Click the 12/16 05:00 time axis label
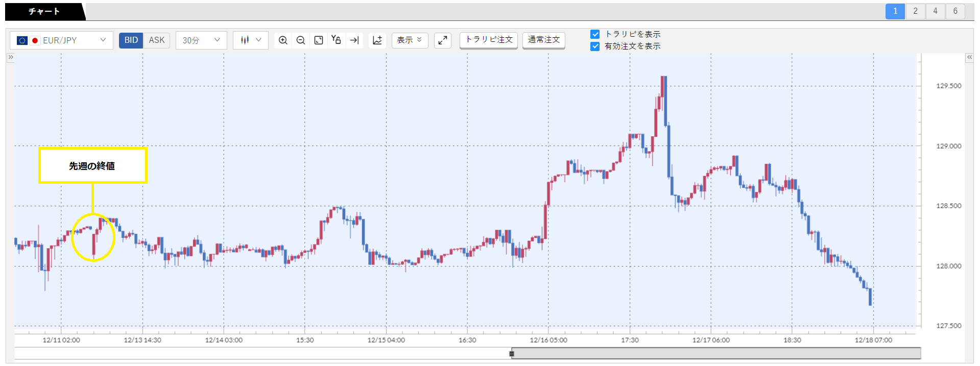This screenshot has height=366, width=980. click(x=548, y=340)
